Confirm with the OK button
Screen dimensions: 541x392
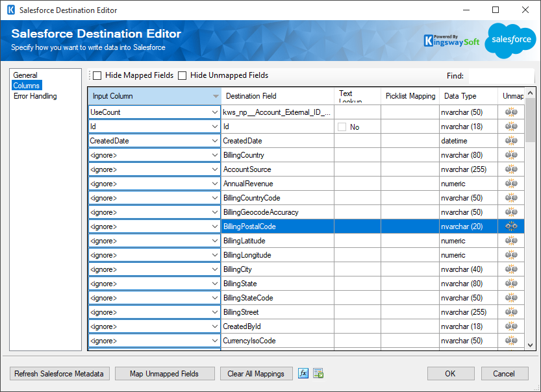(x=451, y=374)
